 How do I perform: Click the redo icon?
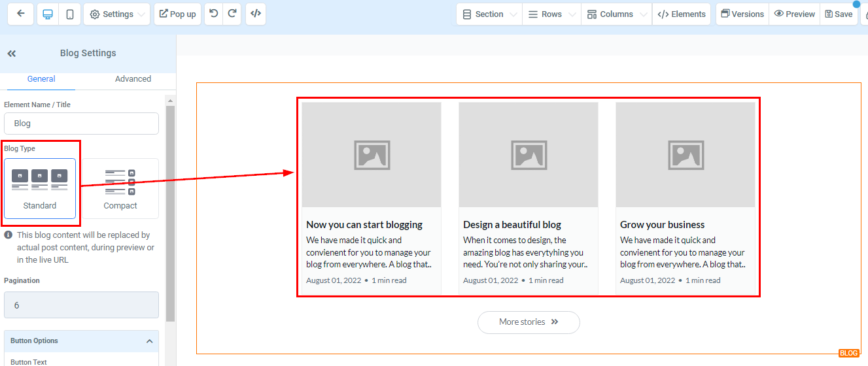click(232, 14)
